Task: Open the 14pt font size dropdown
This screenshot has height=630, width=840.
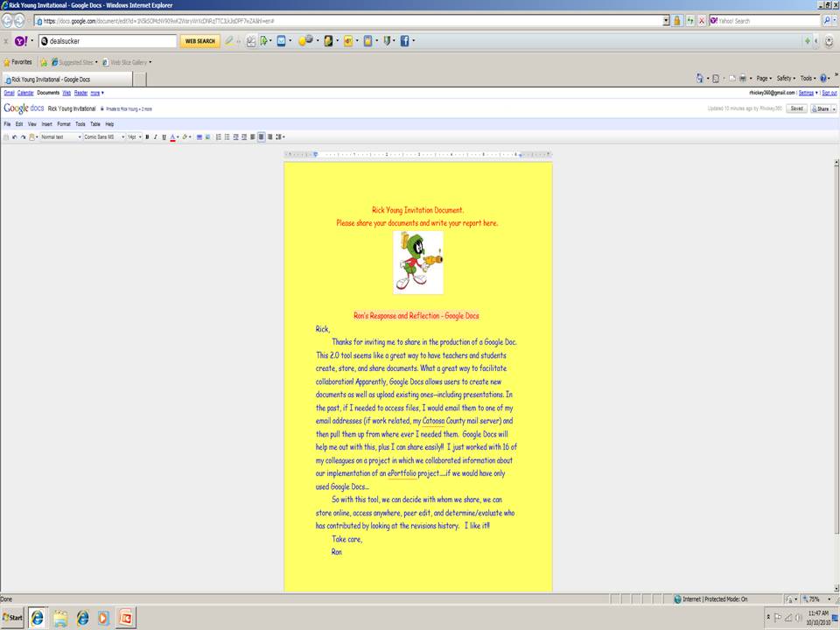Action: tap(135, 137)
